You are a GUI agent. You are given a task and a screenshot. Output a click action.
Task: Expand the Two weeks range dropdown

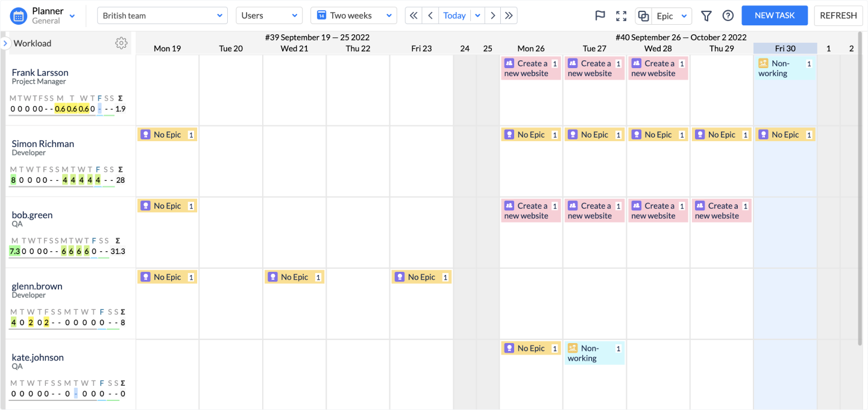tap(353, 16)
